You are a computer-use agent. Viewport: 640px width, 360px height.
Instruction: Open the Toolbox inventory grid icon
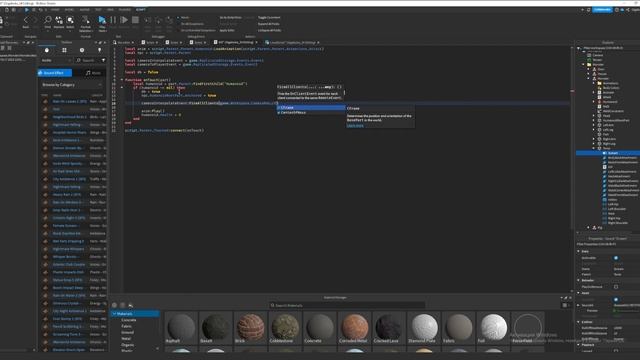click(x=64, y=50)
